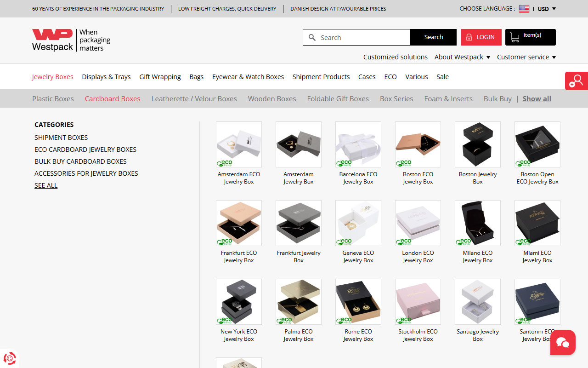Click the American flag language icon
The width and height of the screenshot is (588, 368).
[524, 8]
